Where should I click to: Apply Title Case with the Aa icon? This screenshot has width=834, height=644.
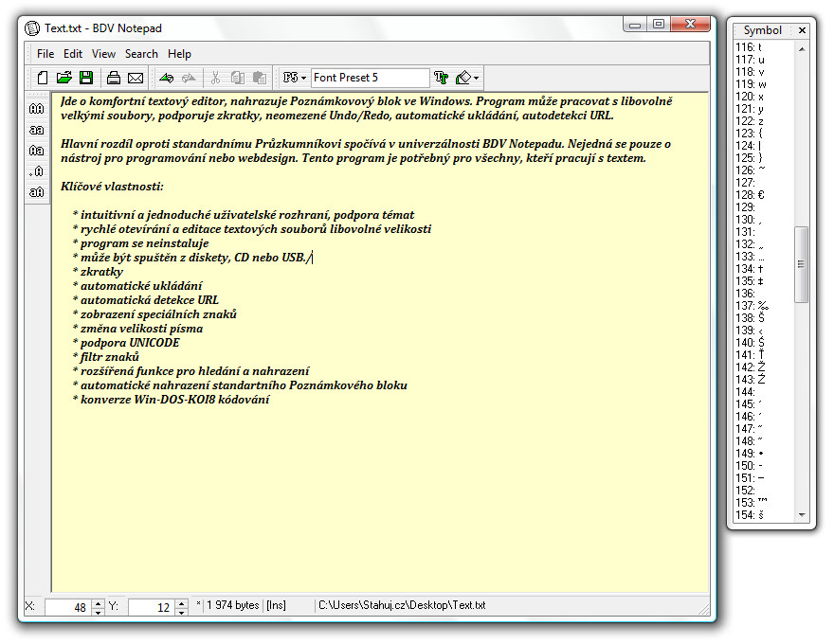(x=37, y=151)
